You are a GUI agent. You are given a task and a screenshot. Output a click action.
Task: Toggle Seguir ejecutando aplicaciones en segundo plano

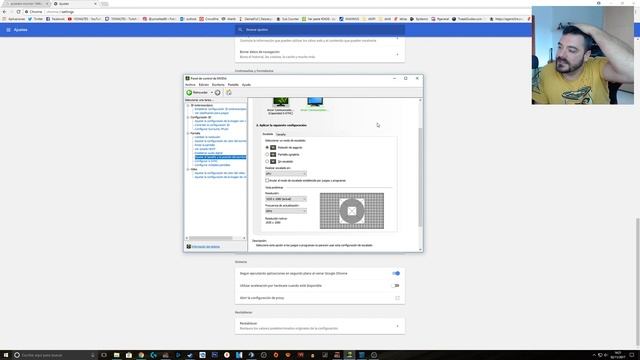point(396,273)
